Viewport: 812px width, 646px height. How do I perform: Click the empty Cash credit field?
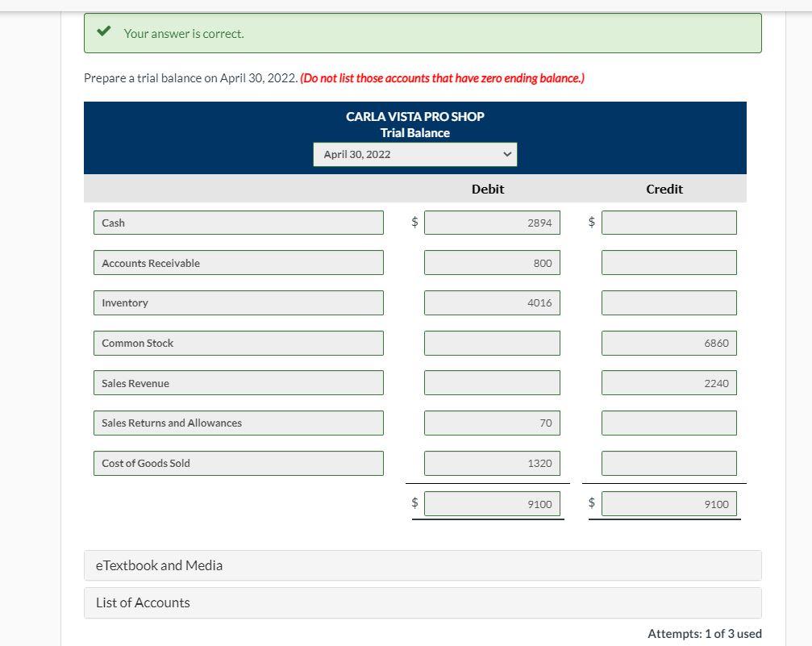(x=669, y=223)
